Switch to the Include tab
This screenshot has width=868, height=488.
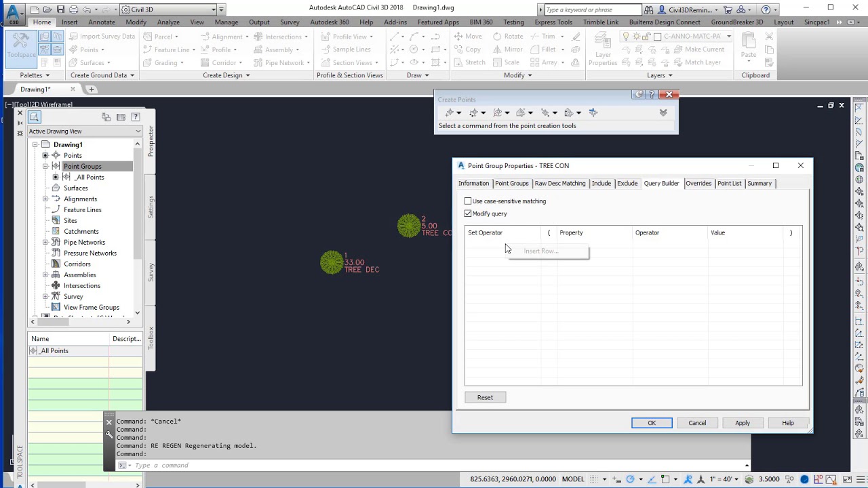pos(601,183)
